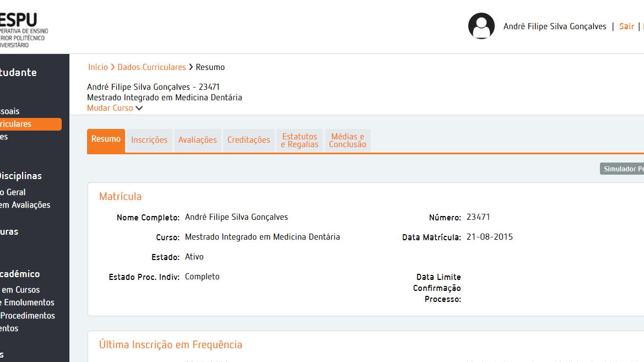
Task: Open the Emolumentos sidebar entry
Action: point(28,302)
